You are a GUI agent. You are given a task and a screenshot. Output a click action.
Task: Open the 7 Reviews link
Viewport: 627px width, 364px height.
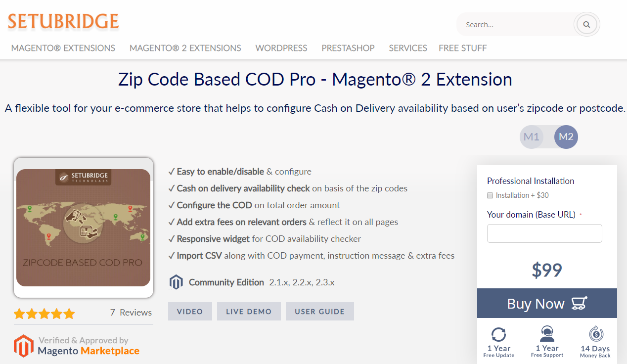tap(131, 312)
